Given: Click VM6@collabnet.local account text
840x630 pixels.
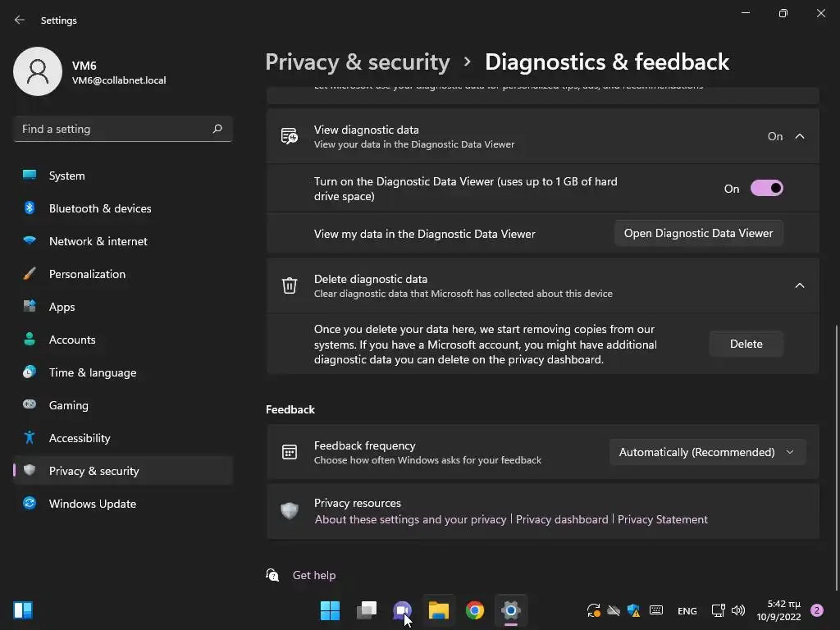Looking at the screenshot, I should (x=119, y=80).
